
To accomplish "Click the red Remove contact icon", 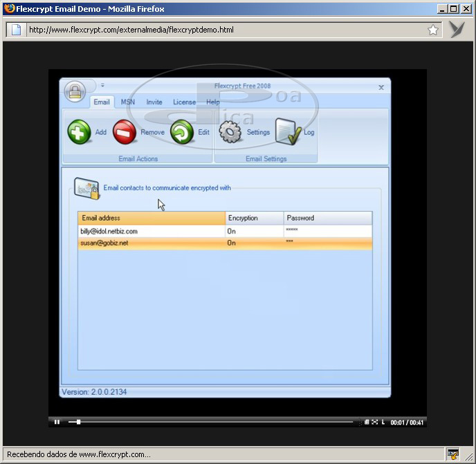I will [125, 131].
